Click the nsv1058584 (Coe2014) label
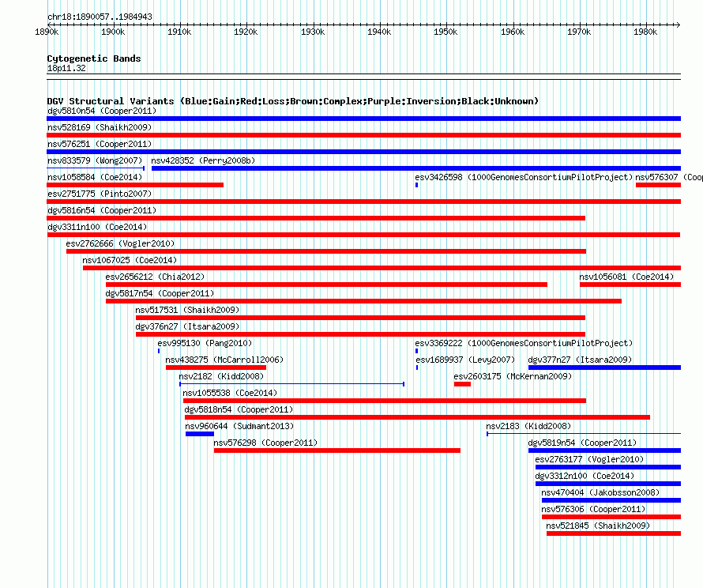 tap(95, 177)
